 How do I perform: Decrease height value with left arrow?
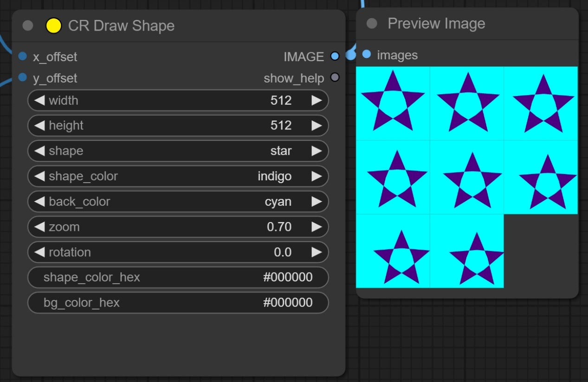[x=40, y=126]
